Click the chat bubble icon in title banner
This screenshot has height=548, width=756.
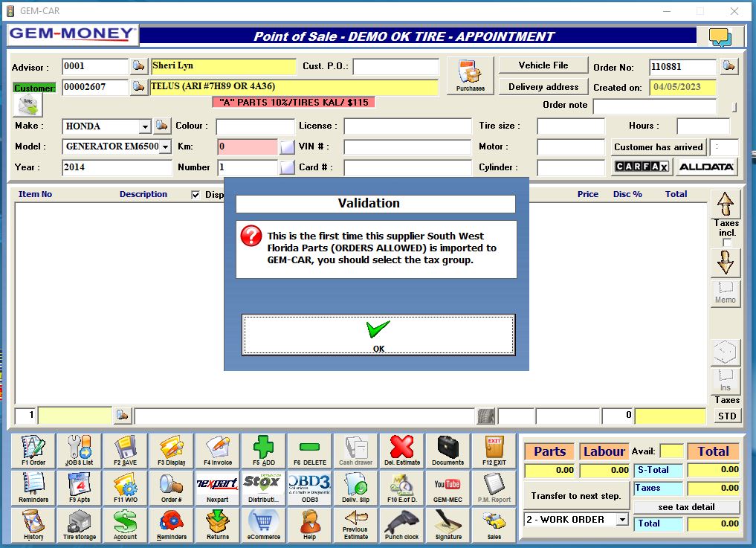pos(720,36)
